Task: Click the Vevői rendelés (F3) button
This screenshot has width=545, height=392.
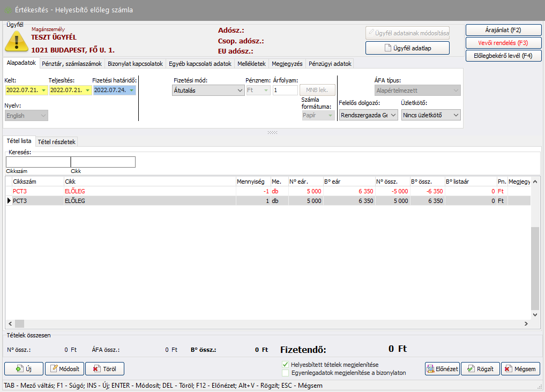Action: (x=503, y=43)
